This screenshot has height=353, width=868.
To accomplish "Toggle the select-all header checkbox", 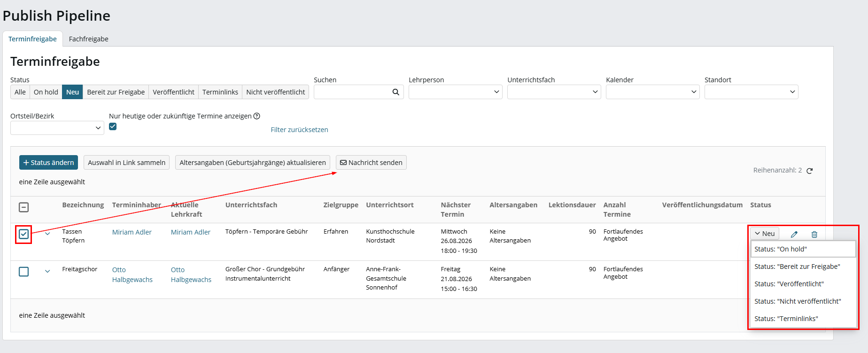I will click(24, 207).
